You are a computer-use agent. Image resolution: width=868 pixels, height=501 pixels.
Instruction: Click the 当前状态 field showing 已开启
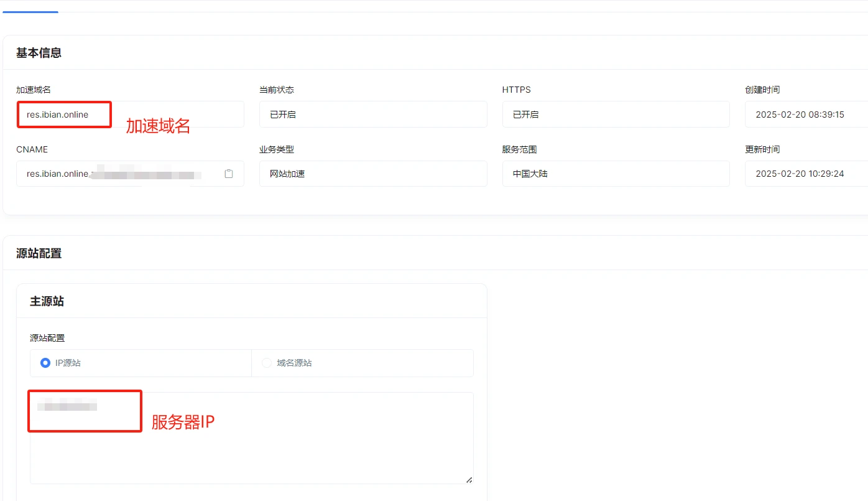[x=373, y=115]
